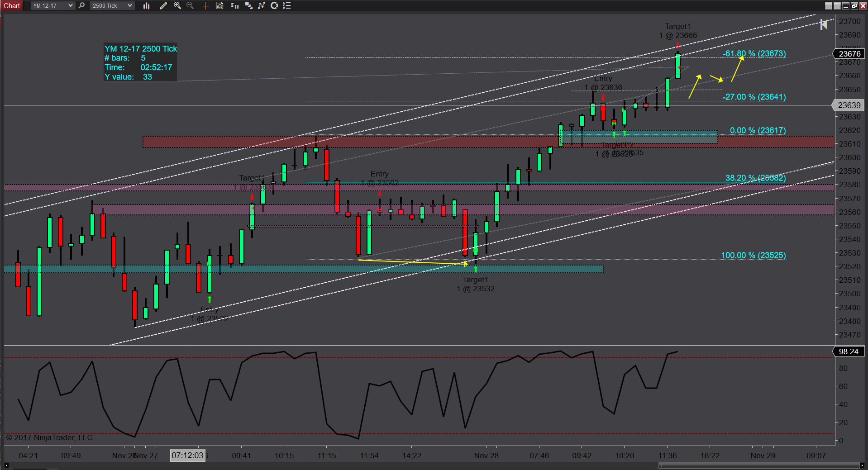Click the 23639 crosshair price marker
Screen dimensions: 868x470
tap(849, 105)
